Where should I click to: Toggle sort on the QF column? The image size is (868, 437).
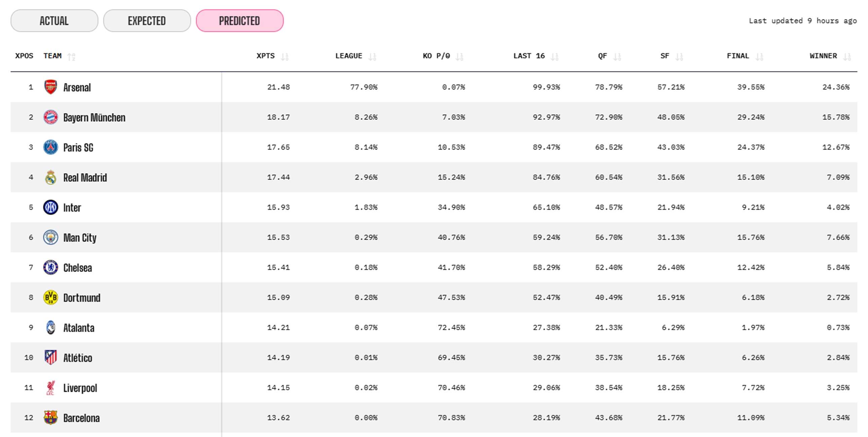[x=617, y=56]
